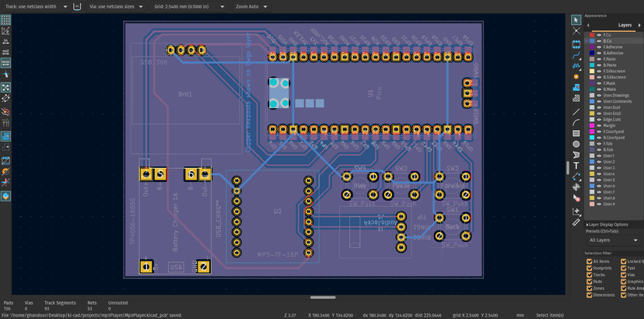Toggle the Tracks selection filter checkbox
Image resolution: width=644 pixels, height=319 pixels.
point(590,275)
